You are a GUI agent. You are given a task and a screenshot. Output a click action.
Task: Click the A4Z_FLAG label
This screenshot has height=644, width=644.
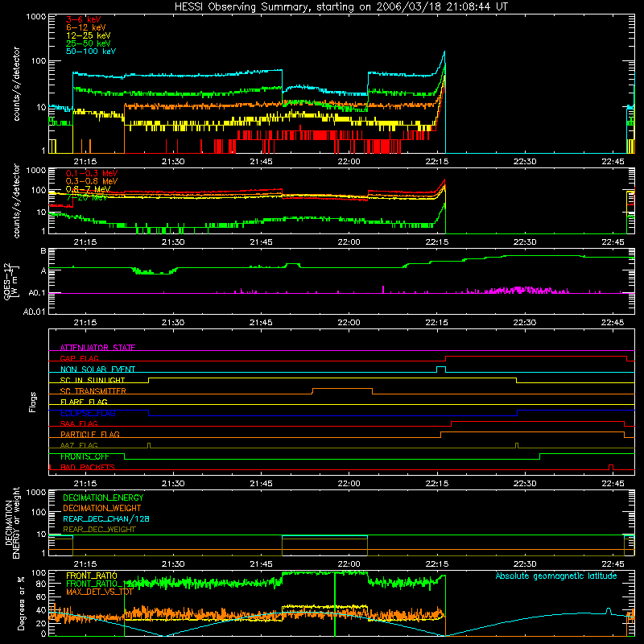tap(79, 445)
